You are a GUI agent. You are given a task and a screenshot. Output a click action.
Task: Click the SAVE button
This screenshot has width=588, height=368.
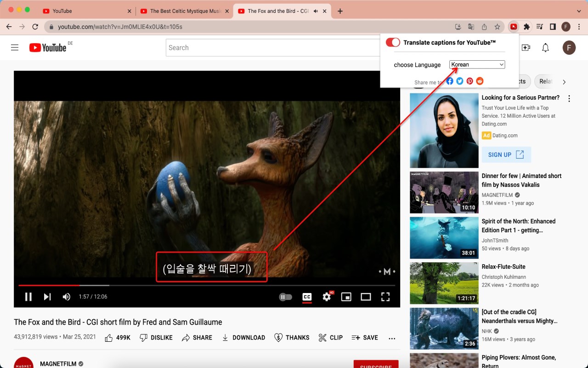(365, 338)
